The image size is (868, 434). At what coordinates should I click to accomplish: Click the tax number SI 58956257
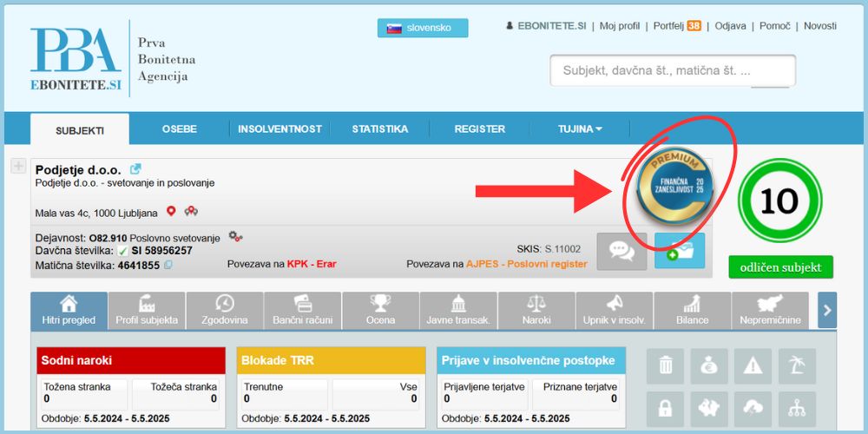[161, 252]
